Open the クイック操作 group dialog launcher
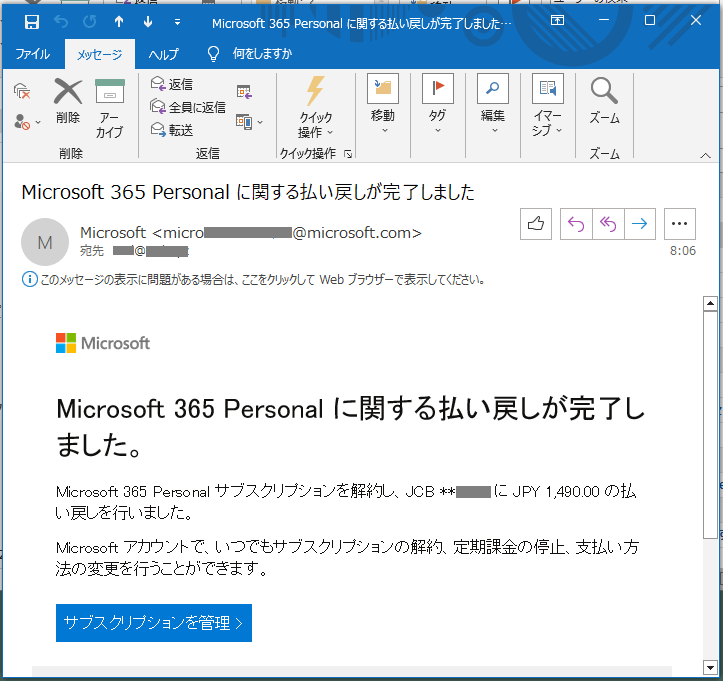The image size is (723, 681). (x=348, y=154)
